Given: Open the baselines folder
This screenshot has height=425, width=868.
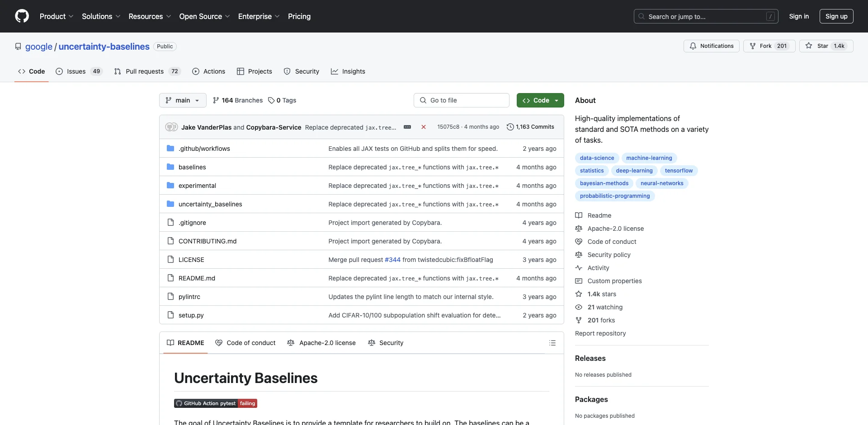Looking at the screenshot, I should (x=192, y=167).
